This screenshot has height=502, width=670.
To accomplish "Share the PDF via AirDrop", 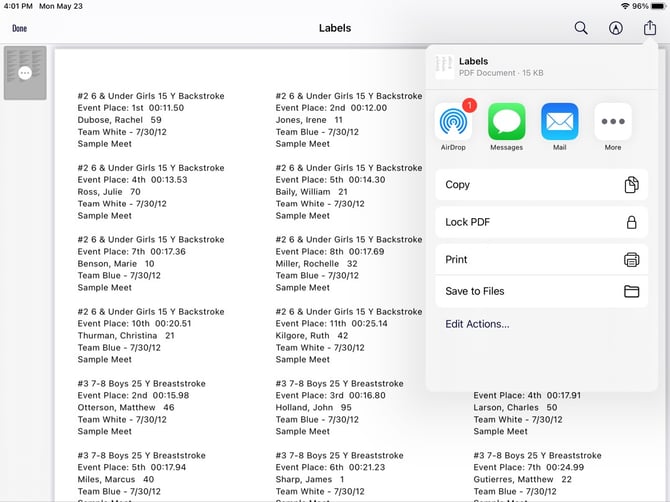I will [x=453, y=123].
